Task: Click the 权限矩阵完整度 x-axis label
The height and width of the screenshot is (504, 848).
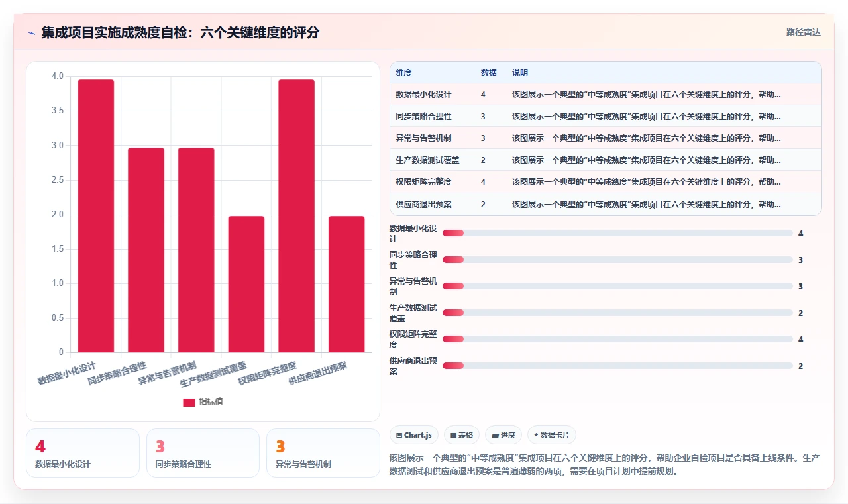Action: pyautogui.click(x=268, y=374)
